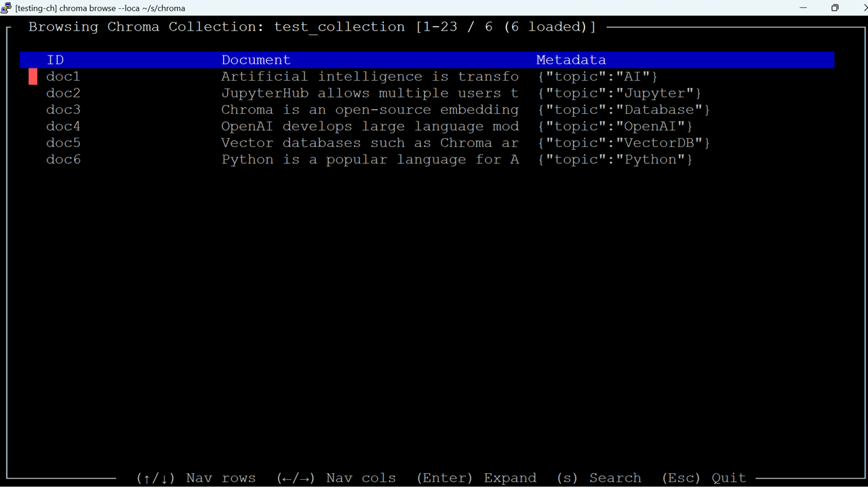This screenshot has height=488, width=868.
Task: Click the Document column header
Action: [x=256, y=60]
